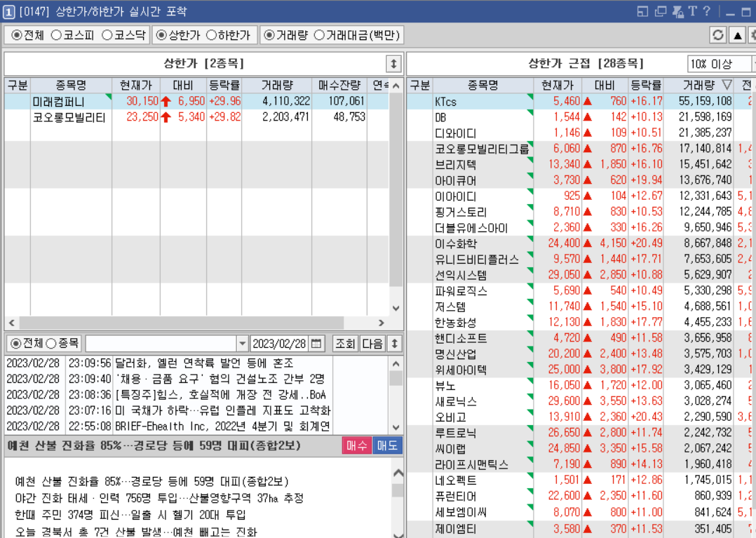Viewport: 756px width, 538px height.
Task: Click the news date field 2023/02/28
Action: pos(280,344)
